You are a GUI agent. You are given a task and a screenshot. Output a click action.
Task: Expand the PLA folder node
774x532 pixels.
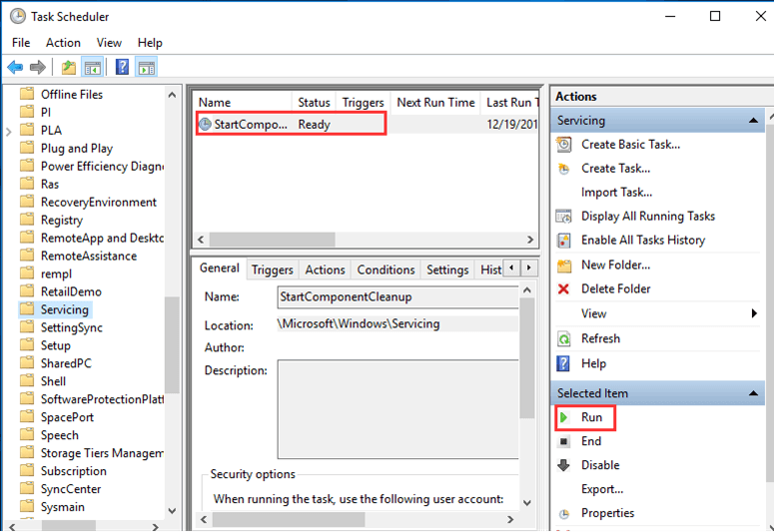8,132
